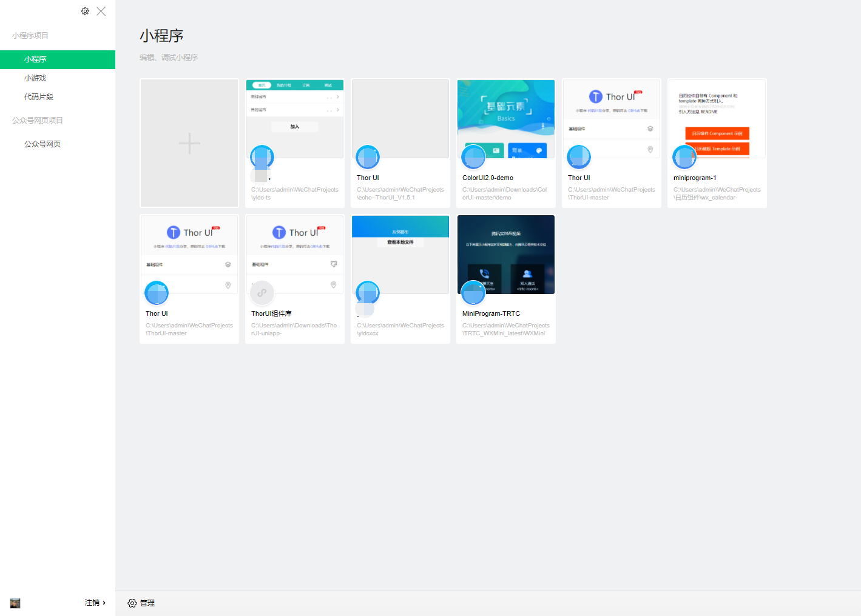
Task: Open ThorUI-master thumbnail beside ThorUI组件库 card
Action: point(189,255)
